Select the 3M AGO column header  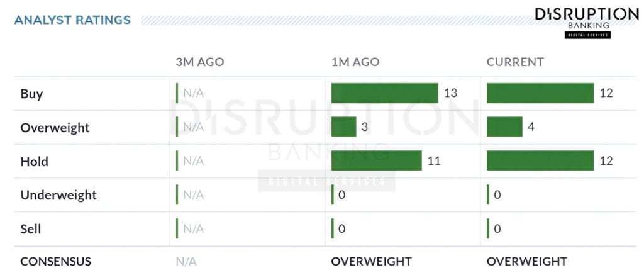(x=199, y=62)
